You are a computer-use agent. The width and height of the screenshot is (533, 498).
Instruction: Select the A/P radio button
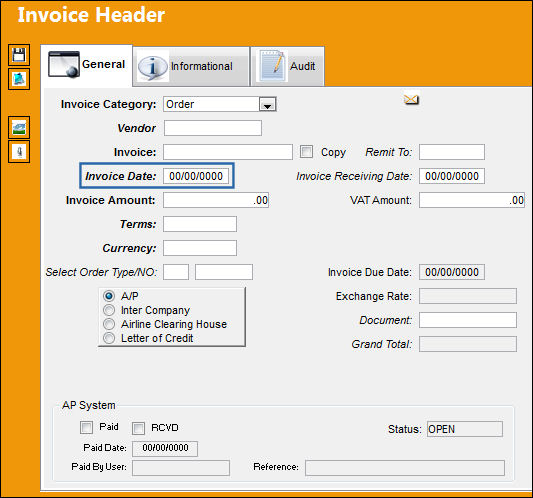coord(109,296)
